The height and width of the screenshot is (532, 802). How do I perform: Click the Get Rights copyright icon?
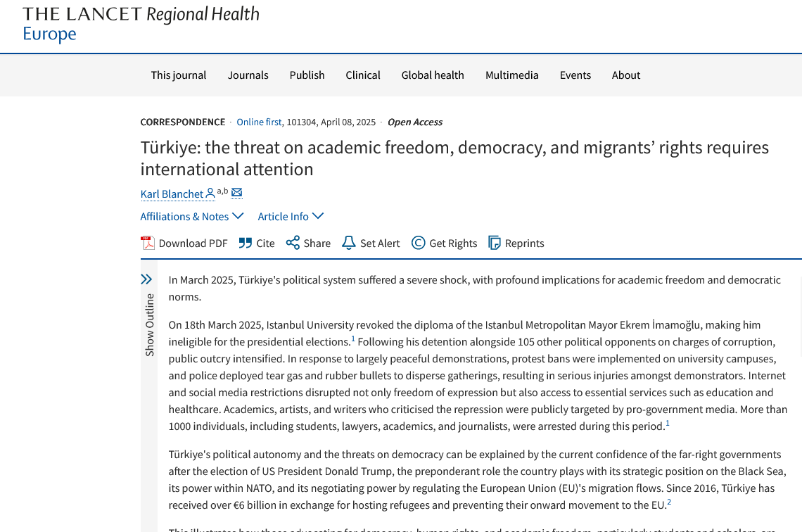[419, 243]
